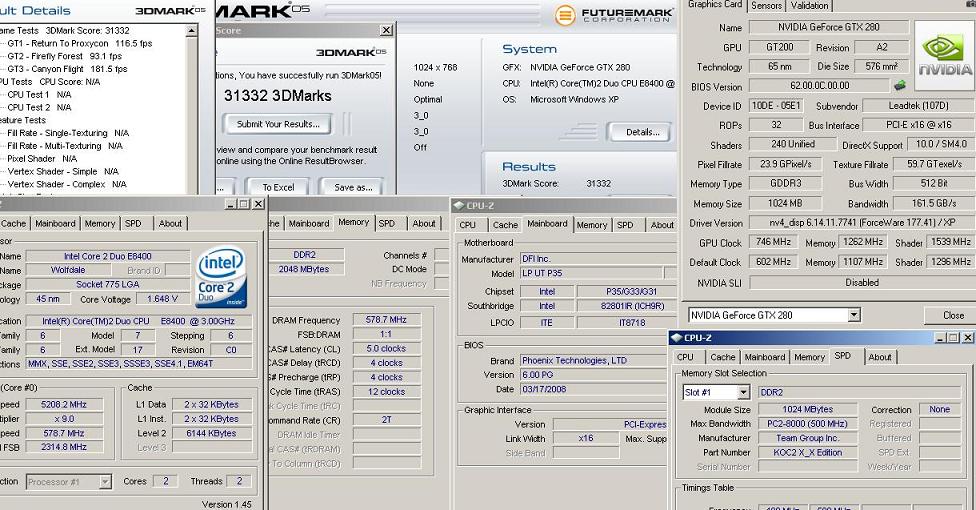Close the CPU-Z SPD window

pyautogui.click(x=967, y=338)
